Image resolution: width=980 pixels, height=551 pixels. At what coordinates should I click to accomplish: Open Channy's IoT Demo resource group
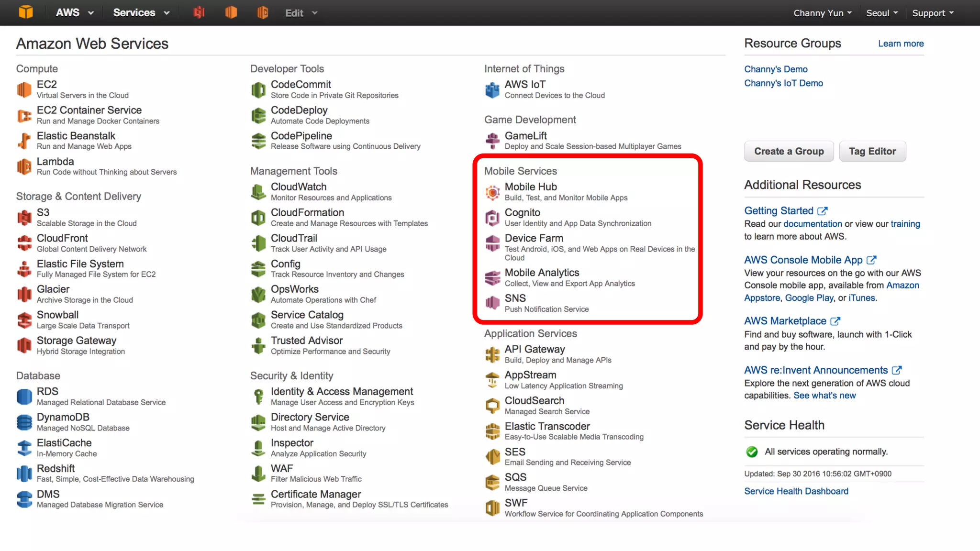783,83
